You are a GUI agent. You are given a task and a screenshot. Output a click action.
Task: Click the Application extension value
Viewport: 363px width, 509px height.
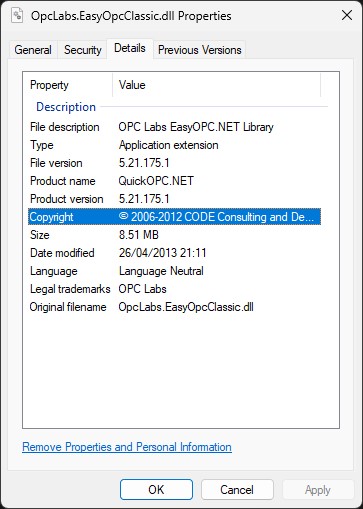pyautogui.click(x=169, y=145)
